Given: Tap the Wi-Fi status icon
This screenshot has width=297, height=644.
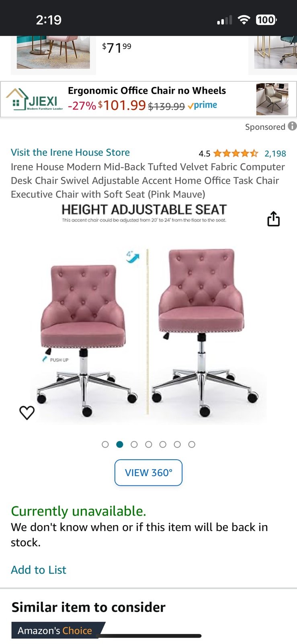Looking at the screenshot, I should (244, 20).
